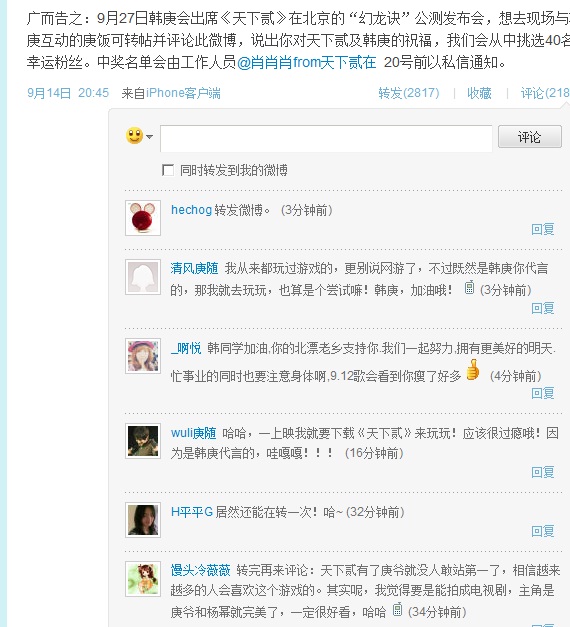Submit with the 评论 button

[530, 137]
